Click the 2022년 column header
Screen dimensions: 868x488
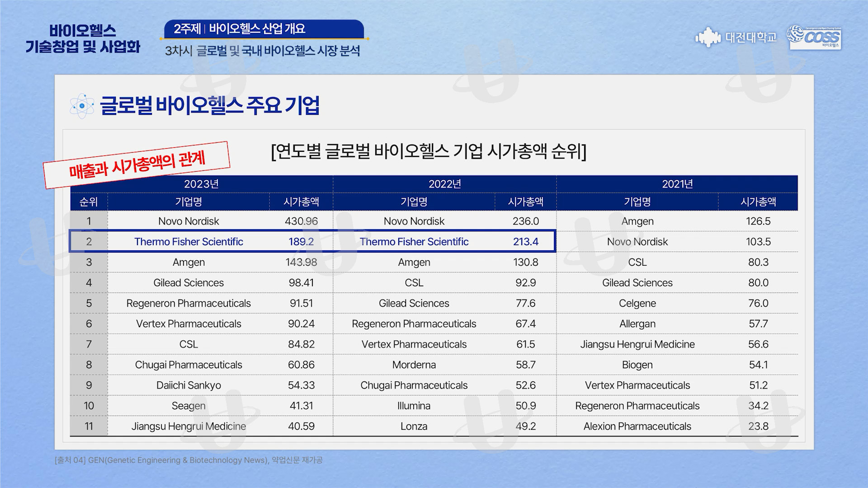click(x=444, y=184)
